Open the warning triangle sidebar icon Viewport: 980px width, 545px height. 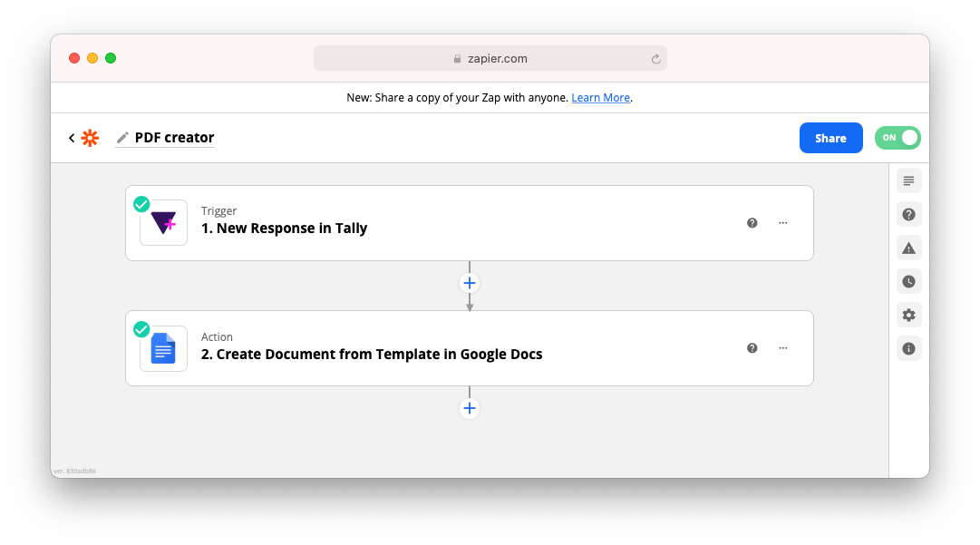coord(908,248)
